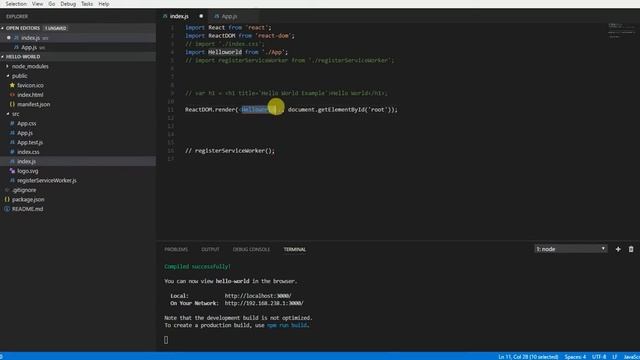
Task: Select App.js under Open Editors
Action: (29, 47)
